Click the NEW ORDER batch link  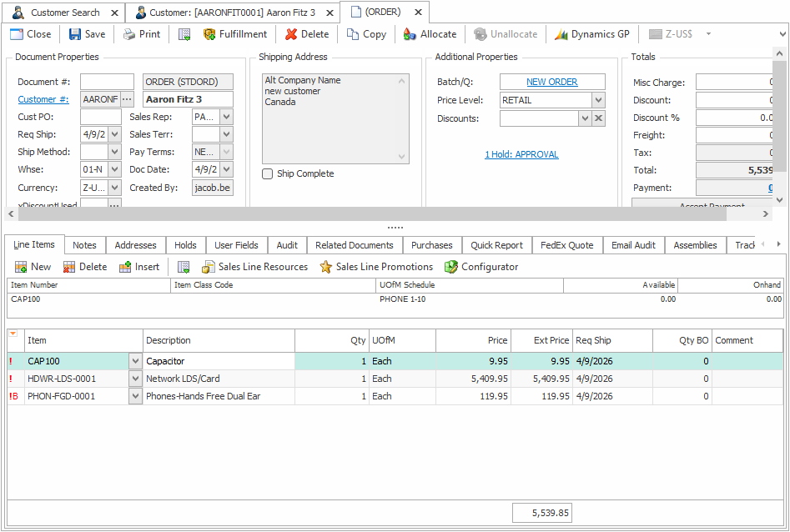coord(551,82)
